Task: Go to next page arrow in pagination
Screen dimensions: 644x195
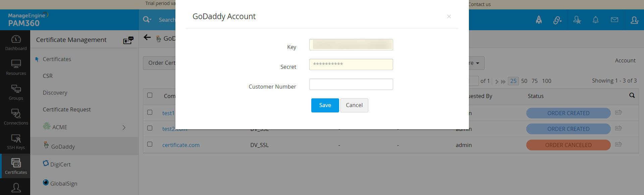Action: [497, 82]
